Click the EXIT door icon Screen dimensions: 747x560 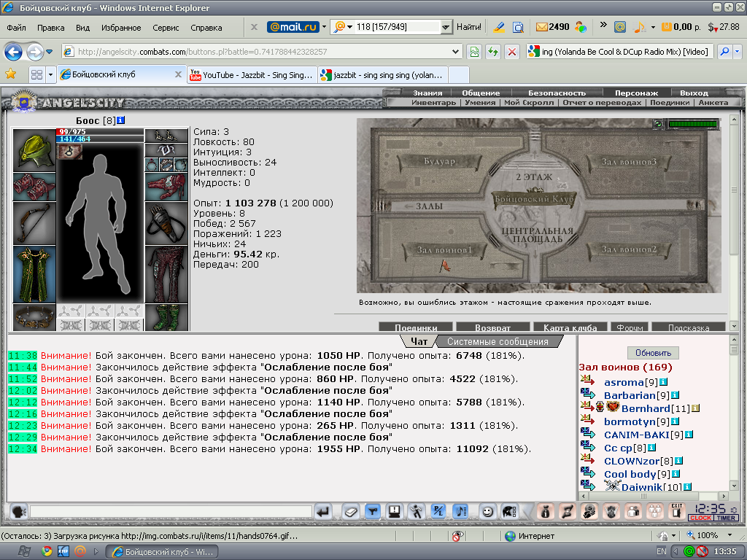(676, 511)
